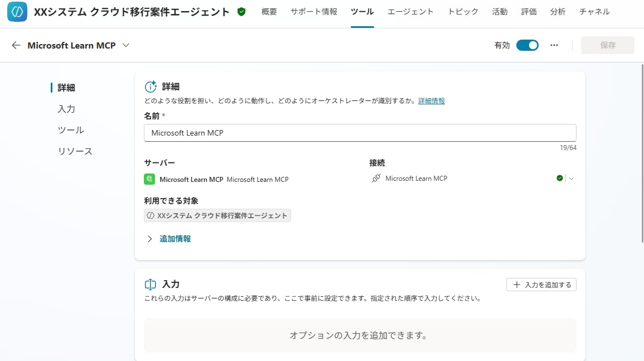The image size is (644, 361).
Task: Click the 保存 button
Action: coord(607,45)
